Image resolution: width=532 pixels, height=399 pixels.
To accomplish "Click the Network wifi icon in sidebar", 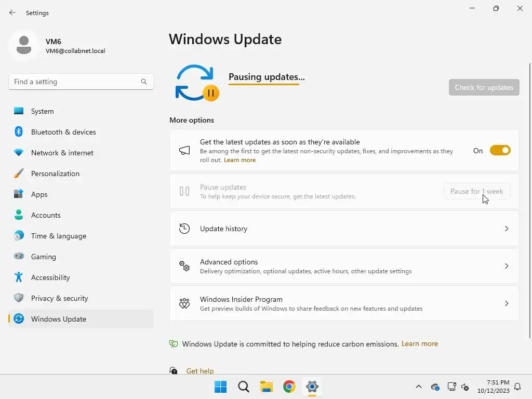I will coord(19,153).
